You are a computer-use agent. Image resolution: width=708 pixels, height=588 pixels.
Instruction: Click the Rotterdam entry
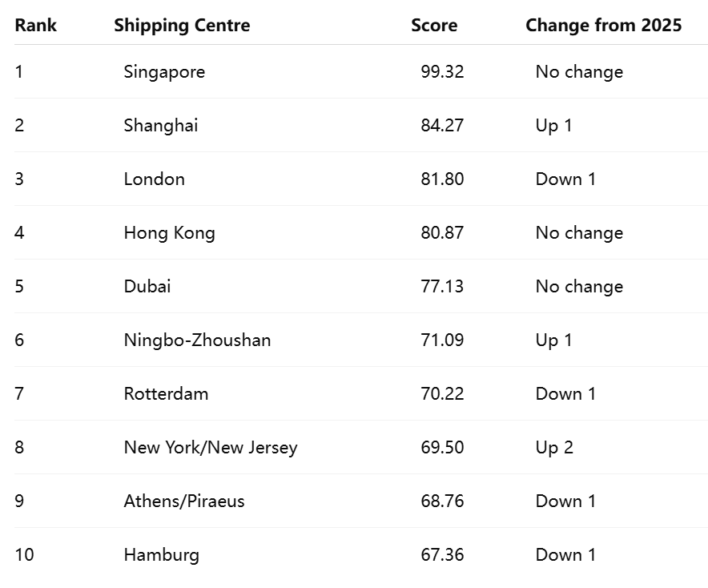[x=166, y=394]
